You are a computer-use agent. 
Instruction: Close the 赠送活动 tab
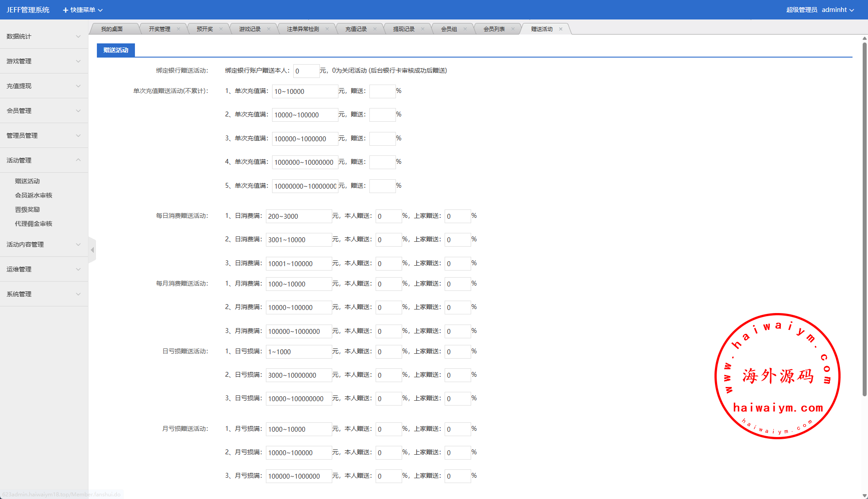click(x=561, y=29)
